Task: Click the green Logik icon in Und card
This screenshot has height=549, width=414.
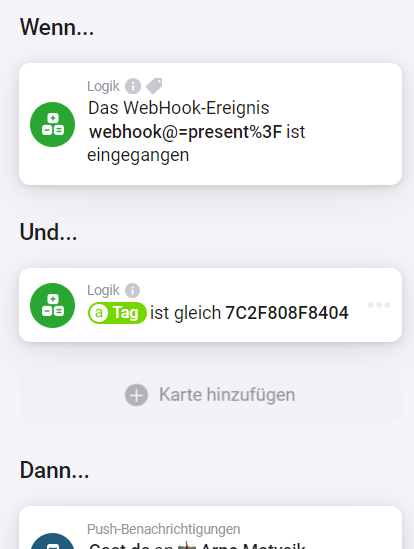Action: [53, 305]
